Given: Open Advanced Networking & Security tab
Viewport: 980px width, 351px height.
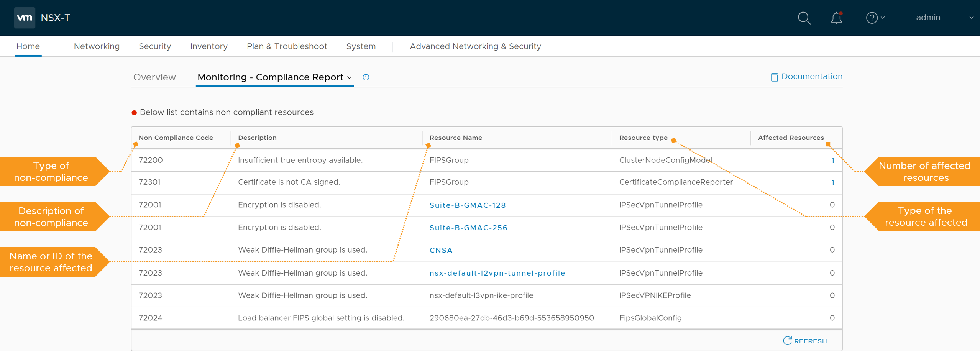Looking at the screenshot, I should coord(475,46).
